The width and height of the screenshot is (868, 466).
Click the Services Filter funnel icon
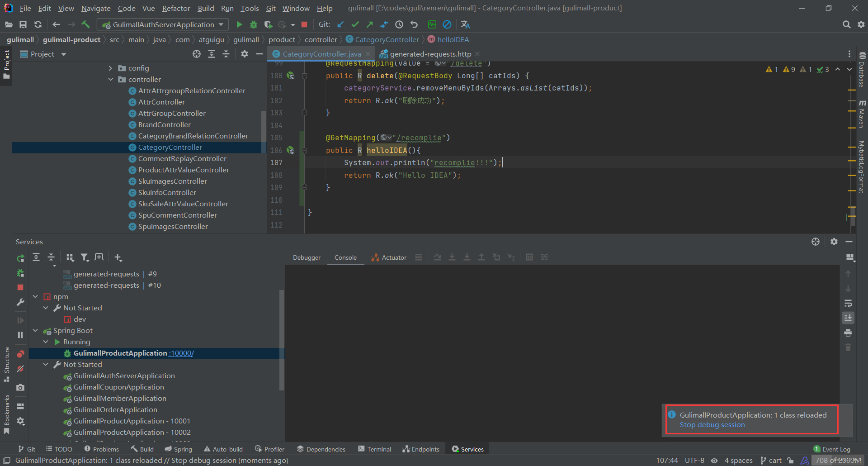(x=85, y=257)
